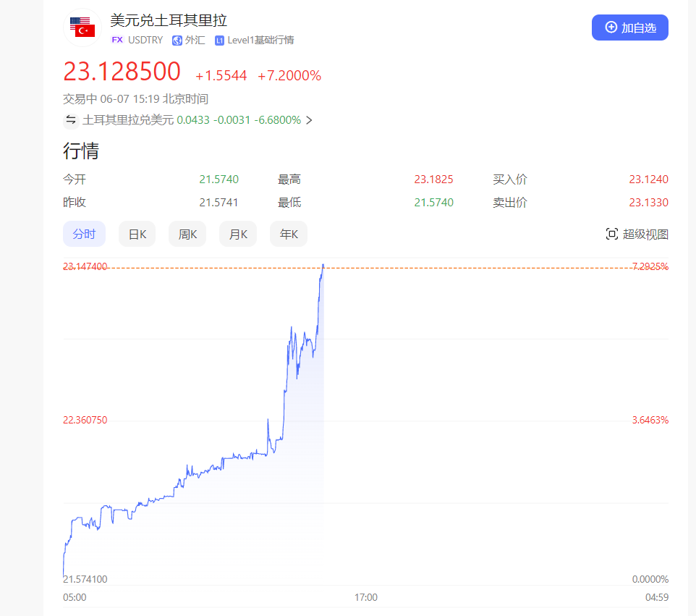Click percent axis label 7.2925%
The height and width of the screenshot is (616, 696).
pyautogui.click(x=650, y=266)
